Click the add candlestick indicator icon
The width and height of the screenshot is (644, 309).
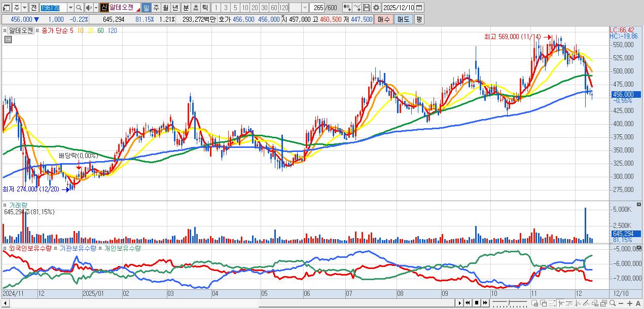coord(347,8)
